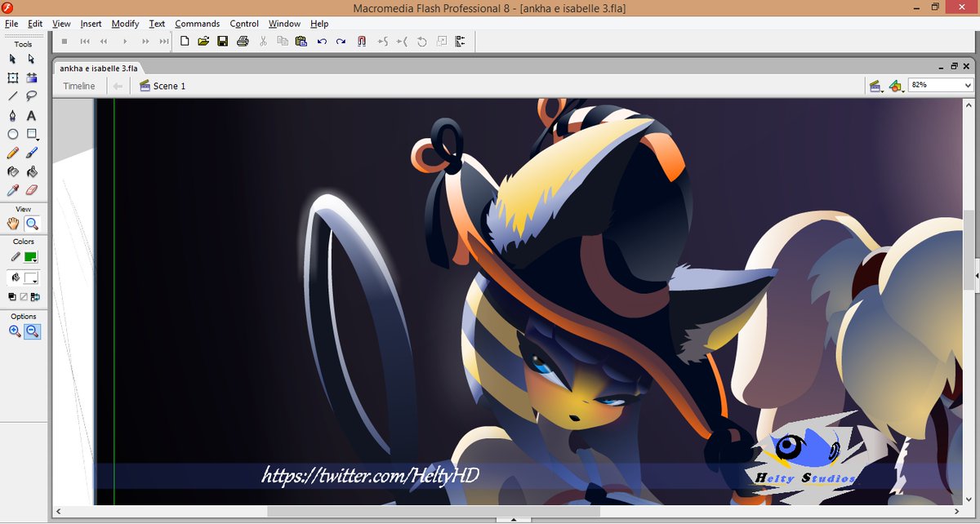Pick the Pencil tool
This screenshot has width=980, height=524.
tap(13, 153)
